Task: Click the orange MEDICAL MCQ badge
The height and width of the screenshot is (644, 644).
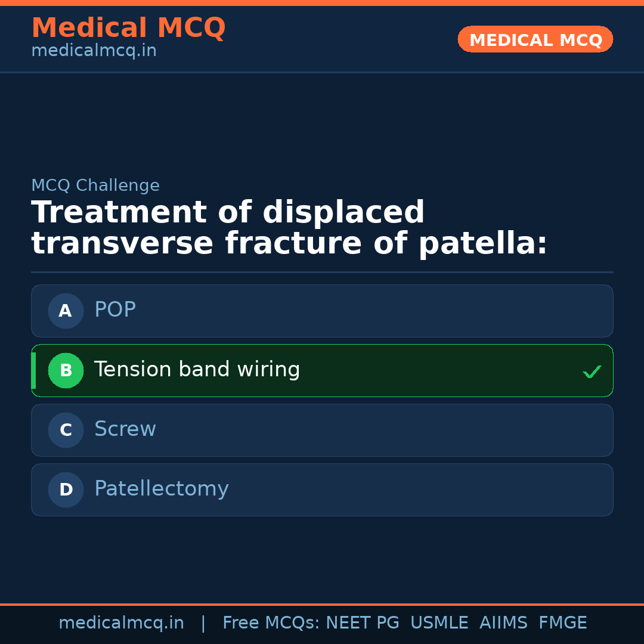Action: pyautogui.click(x=535, y=39)
